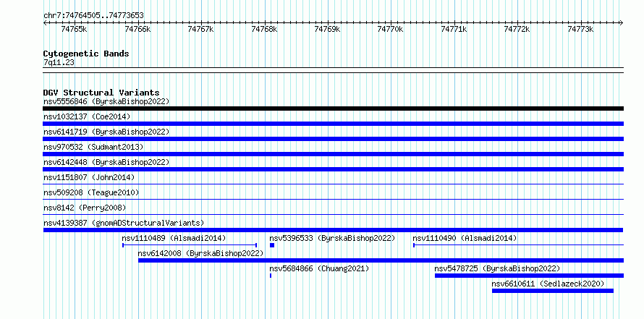Click the DGV Structural Variants track title
This screenshot has width=644, height=319.
101,93
